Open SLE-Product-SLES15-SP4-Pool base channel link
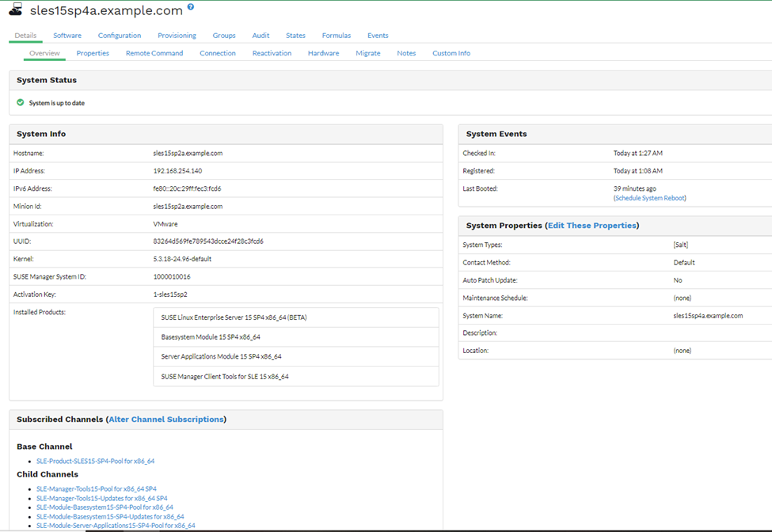Viewport: 772px width, 532px height. pos(95,461)
